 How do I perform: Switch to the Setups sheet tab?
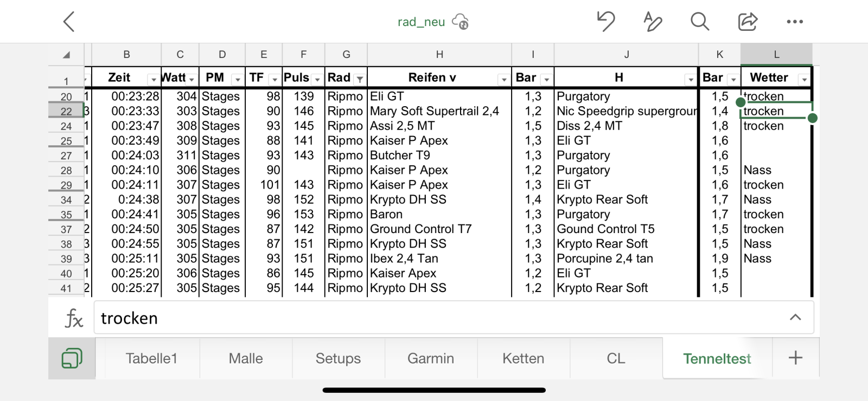coord(338,358)
